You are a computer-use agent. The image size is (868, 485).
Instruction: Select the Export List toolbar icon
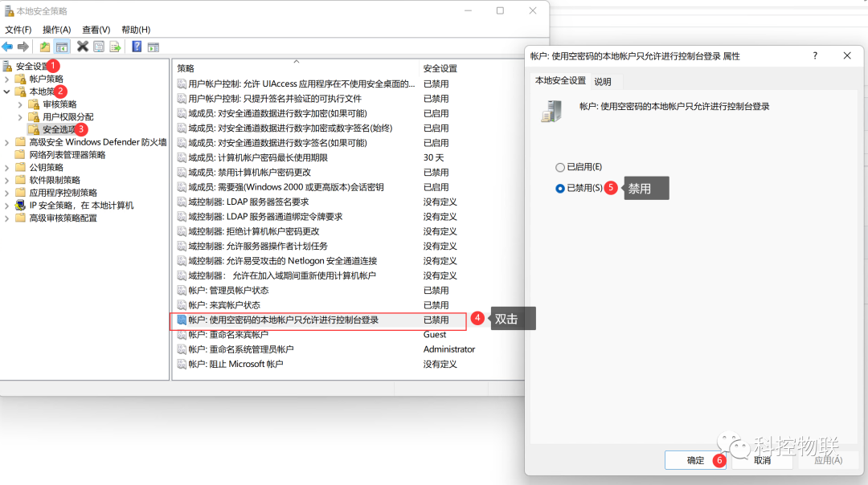click(x=114, y=46)
